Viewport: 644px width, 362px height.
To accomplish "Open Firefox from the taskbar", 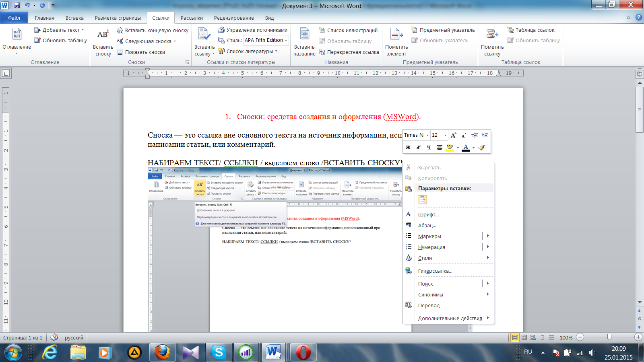I will coord(162,353).
